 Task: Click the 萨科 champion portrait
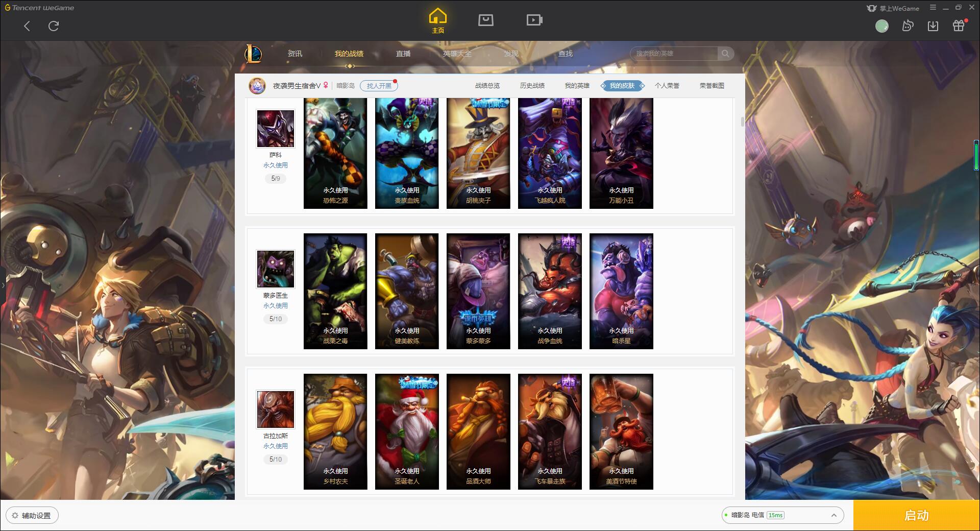pyautogui.click(x=276, y=129)
